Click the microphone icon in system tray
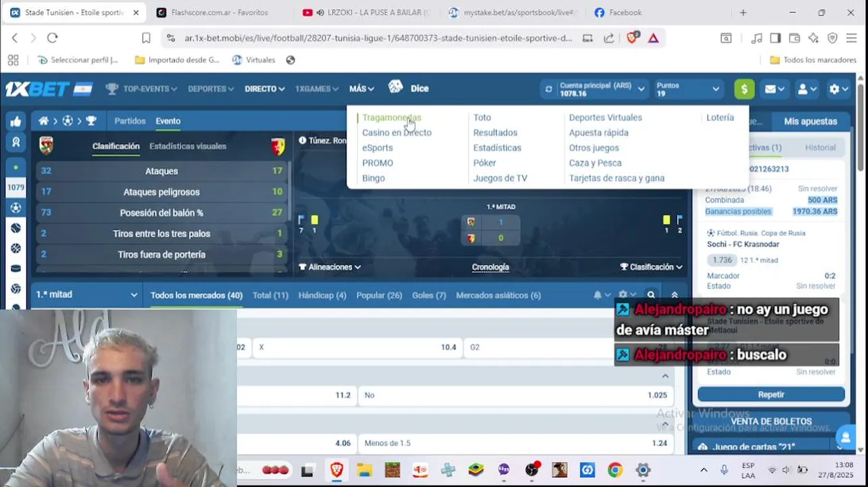Screen dimensions: 868x487 click(724, 469)
